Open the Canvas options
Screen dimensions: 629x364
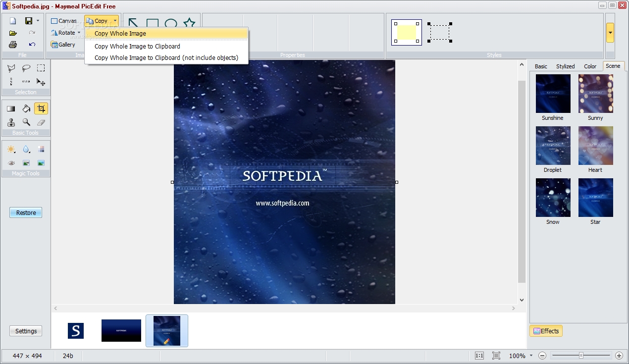(x=64, y=21)
